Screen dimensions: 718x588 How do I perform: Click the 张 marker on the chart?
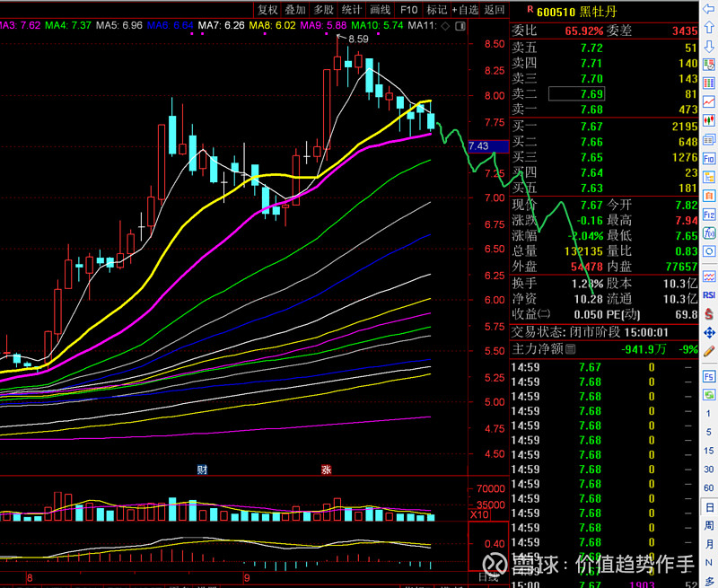[x=326, y=470]
